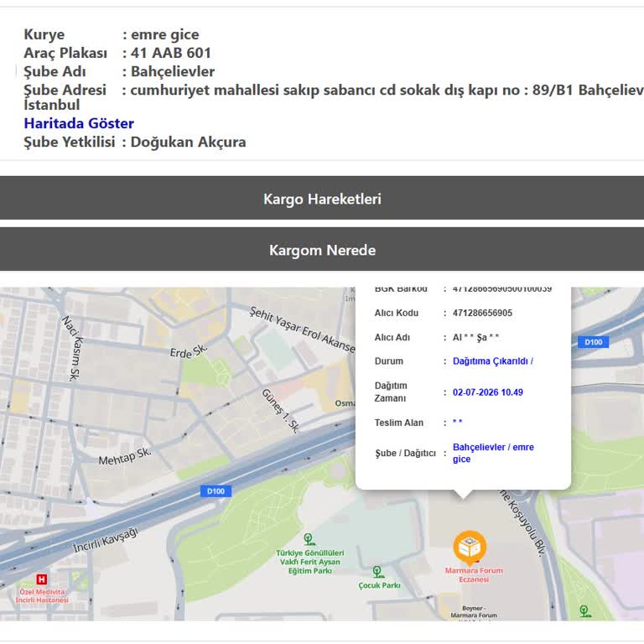
Task: Click the Marmara Forum Eczanesi label
Action: (474, 575)
